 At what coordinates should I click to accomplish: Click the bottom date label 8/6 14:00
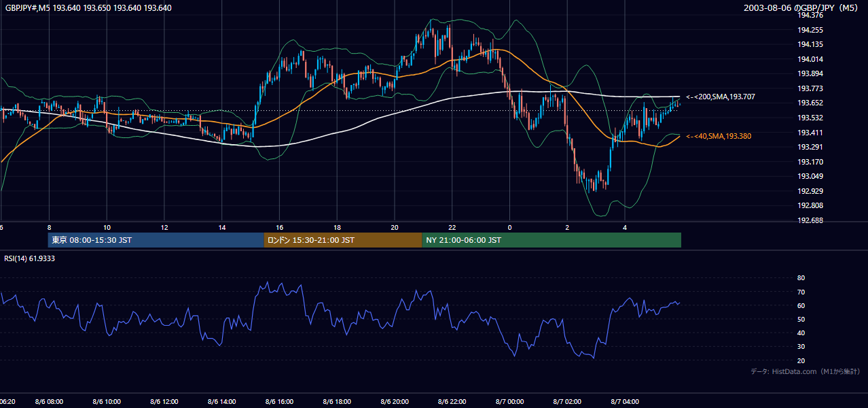[x=222, y=402]
